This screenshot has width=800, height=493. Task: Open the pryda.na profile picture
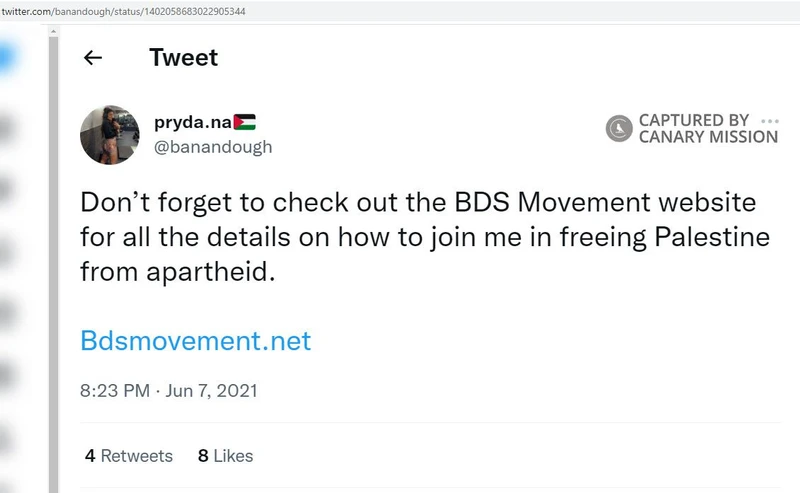(111, 132)
